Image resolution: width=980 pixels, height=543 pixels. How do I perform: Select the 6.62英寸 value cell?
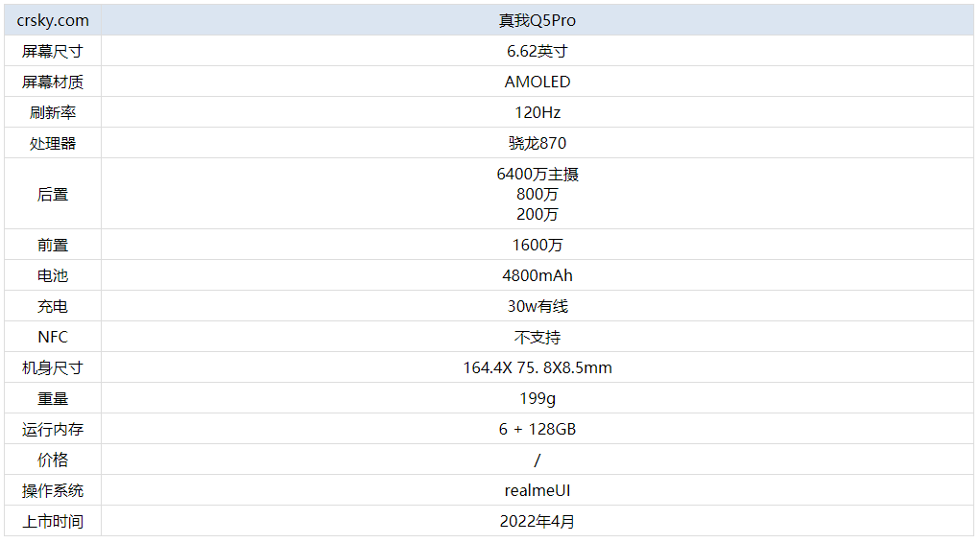[x=537, y=51]
